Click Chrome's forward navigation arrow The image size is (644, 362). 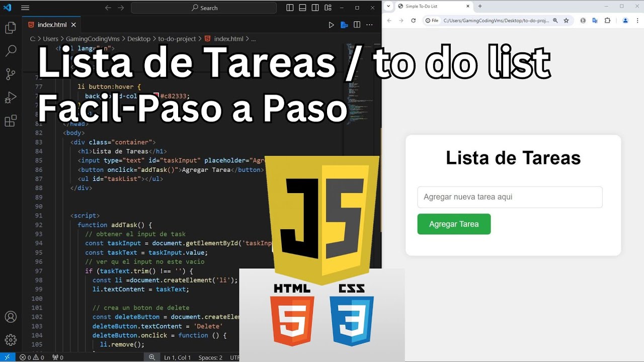pyautogui.click(x=401, y=21)
